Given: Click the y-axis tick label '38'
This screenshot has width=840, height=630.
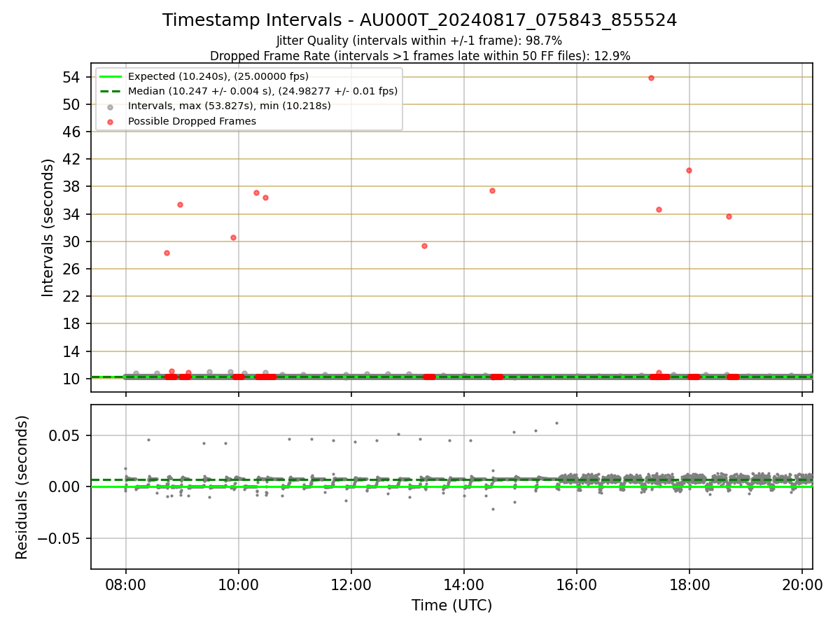Looking at the screenshot, I should click(x=72, y=186).
